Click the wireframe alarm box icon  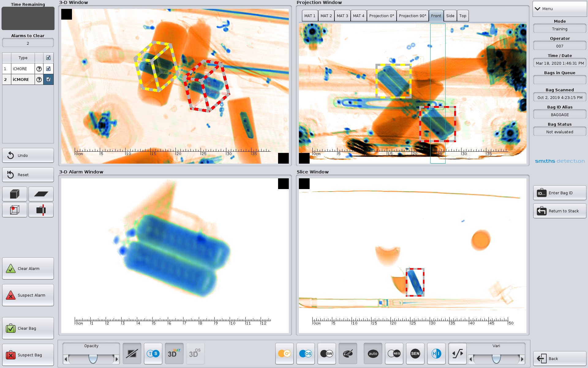click(x=15, y=210)
